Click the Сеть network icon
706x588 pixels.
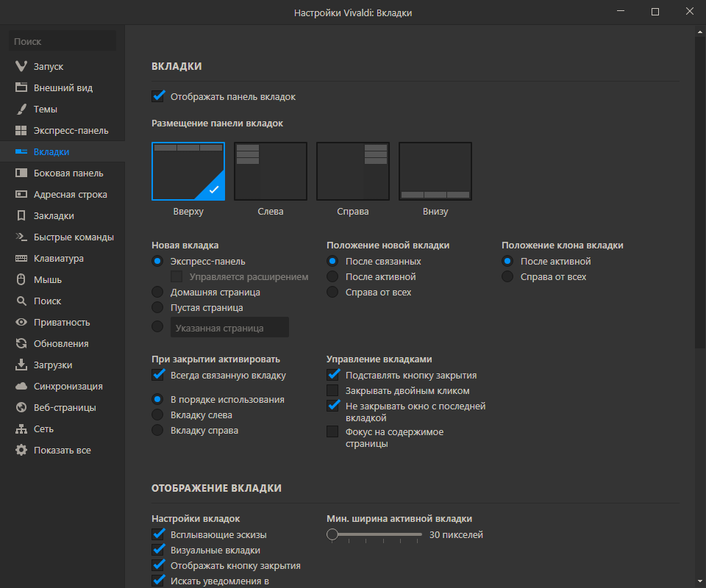(21, 429)
